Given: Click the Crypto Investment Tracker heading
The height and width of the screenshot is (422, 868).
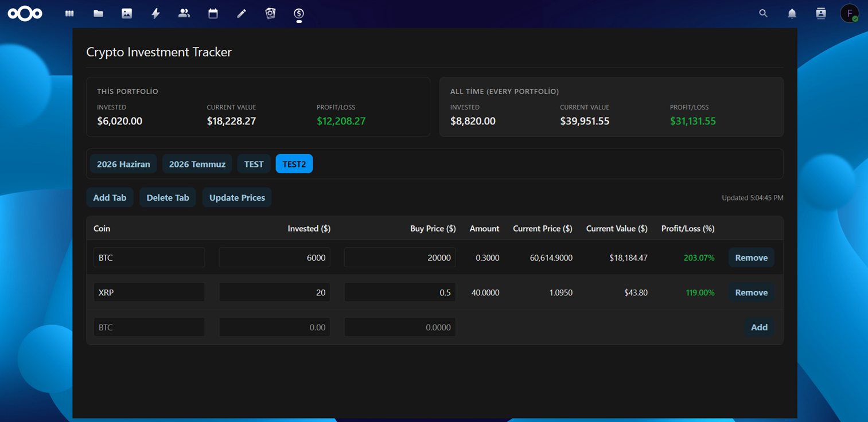Looking at the screenshot, I should 159,52.
